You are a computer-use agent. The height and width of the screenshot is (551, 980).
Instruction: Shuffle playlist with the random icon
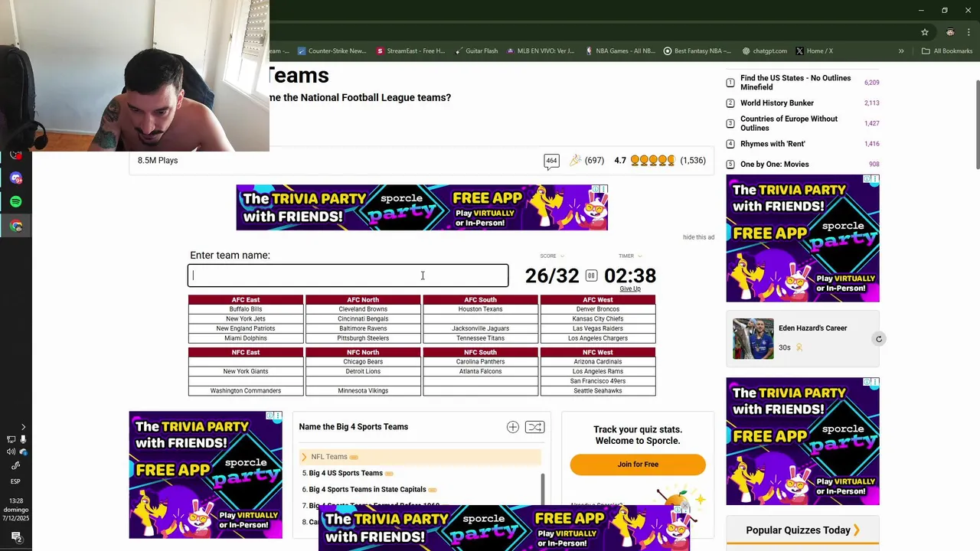pyautogui.click(x=534, y=427)
